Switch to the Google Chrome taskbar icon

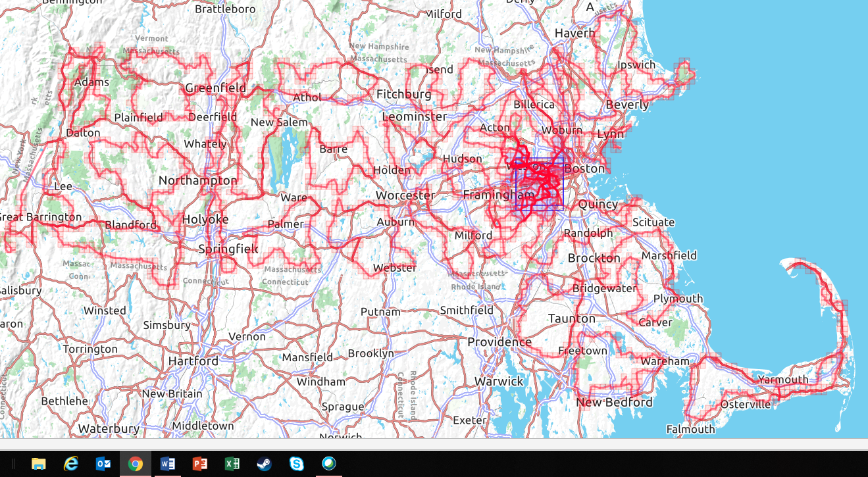[136, 464]
